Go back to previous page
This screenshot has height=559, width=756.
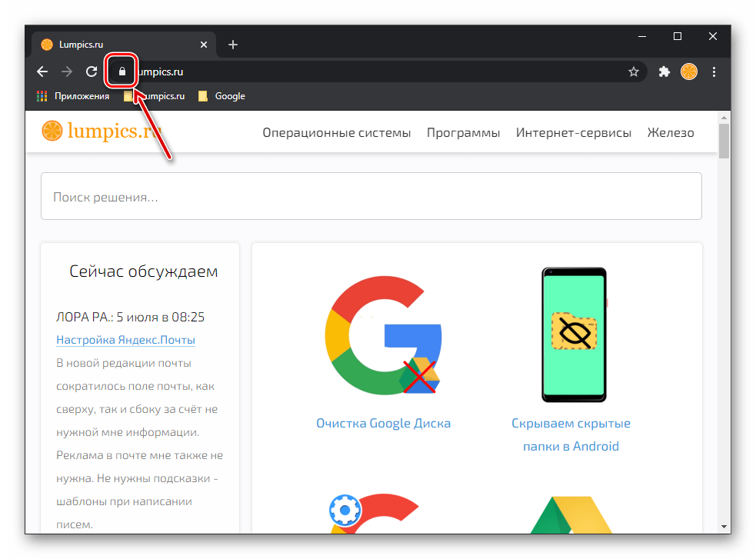pyautogui.click(x=43, y=72)
